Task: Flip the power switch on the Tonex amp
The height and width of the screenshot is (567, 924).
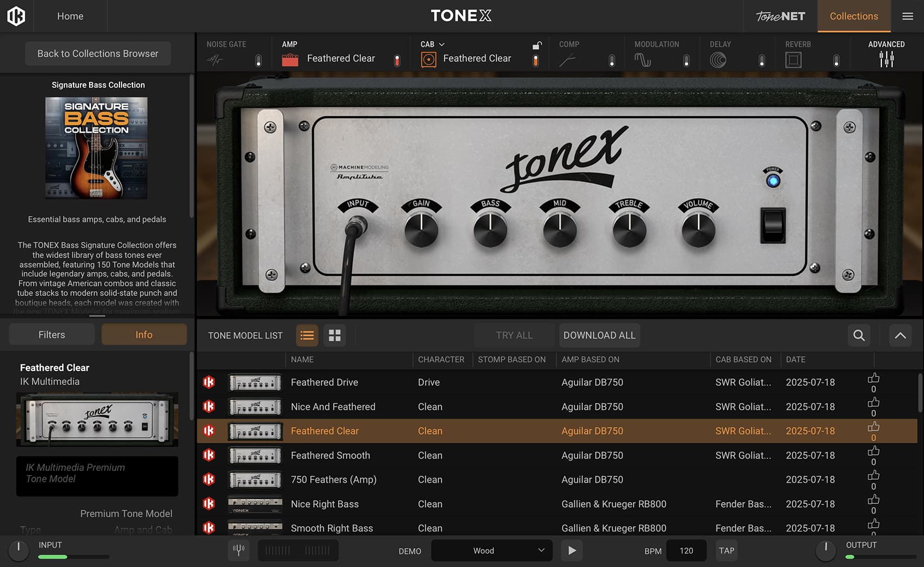Action: [x=773, y=227]
